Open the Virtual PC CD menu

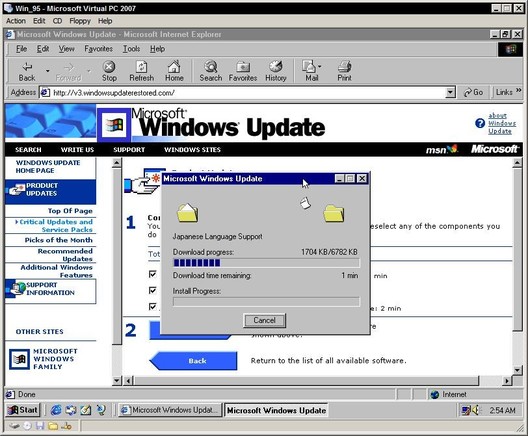coord(57,21)
